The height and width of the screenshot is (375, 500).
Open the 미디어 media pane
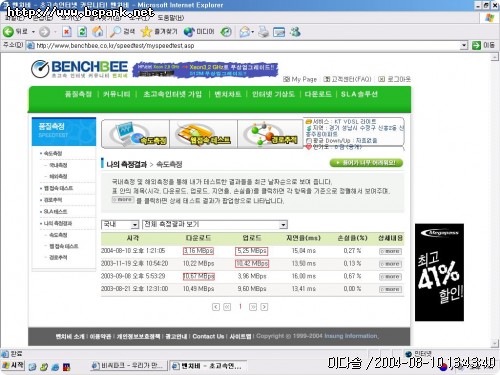coord(199,32)
